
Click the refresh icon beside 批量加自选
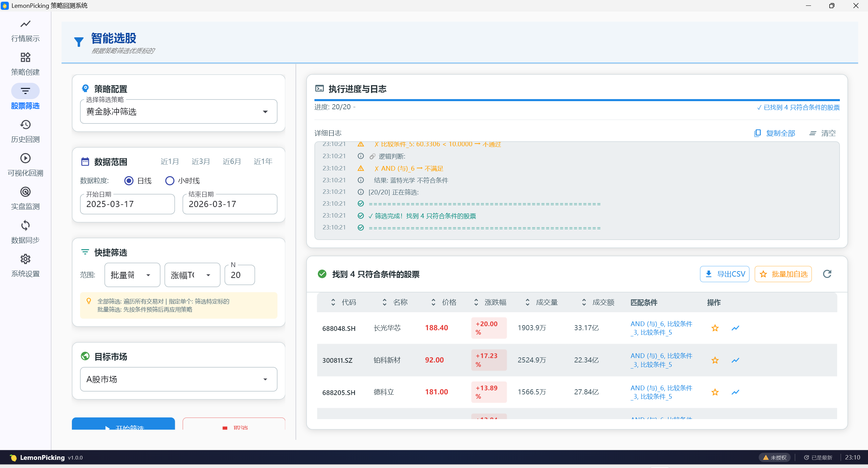pos(827,274)
